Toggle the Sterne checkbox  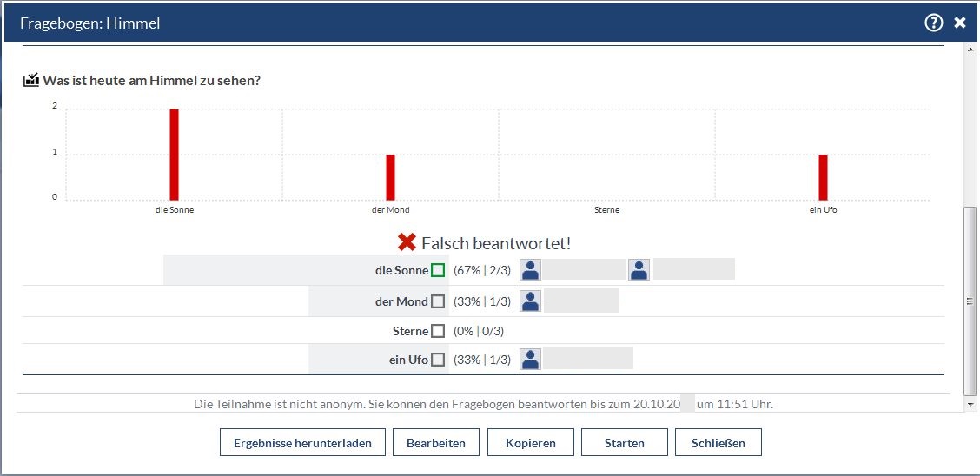[438, 331]
